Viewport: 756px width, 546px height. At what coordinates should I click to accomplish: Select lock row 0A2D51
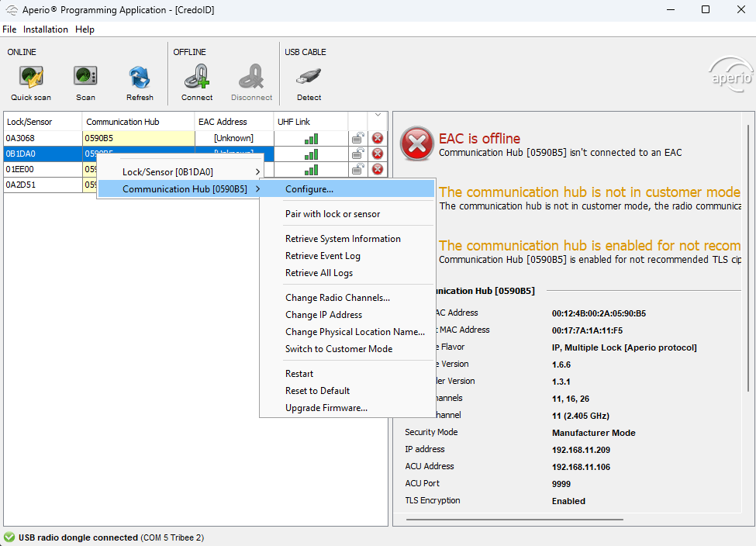(43, 185)
